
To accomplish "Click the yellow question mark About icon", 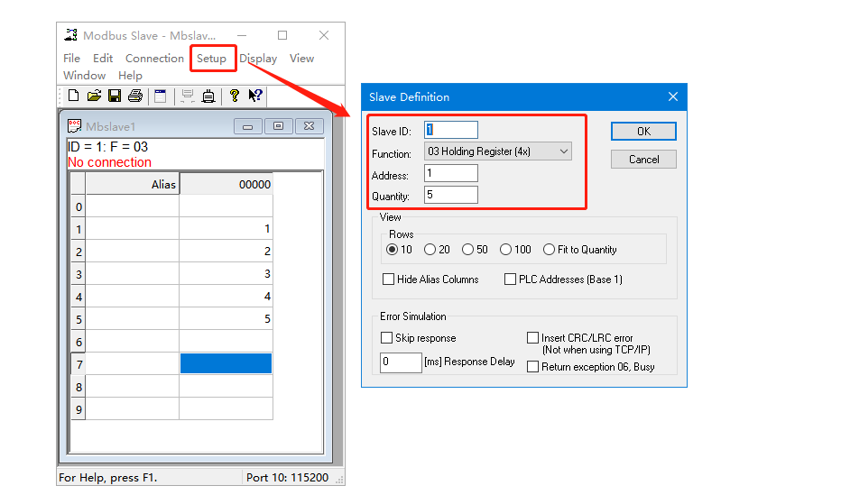I will [x=234, y=96].
